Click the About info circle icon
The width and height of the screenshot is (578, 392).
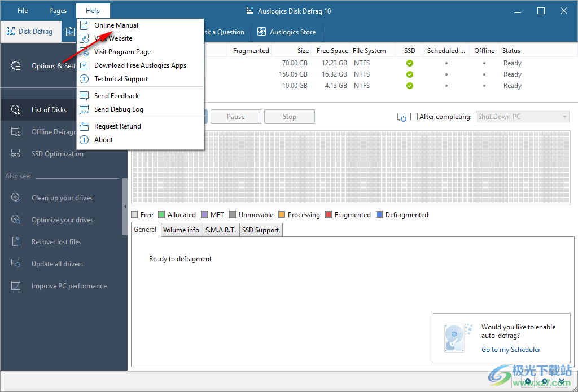(85, 140)
